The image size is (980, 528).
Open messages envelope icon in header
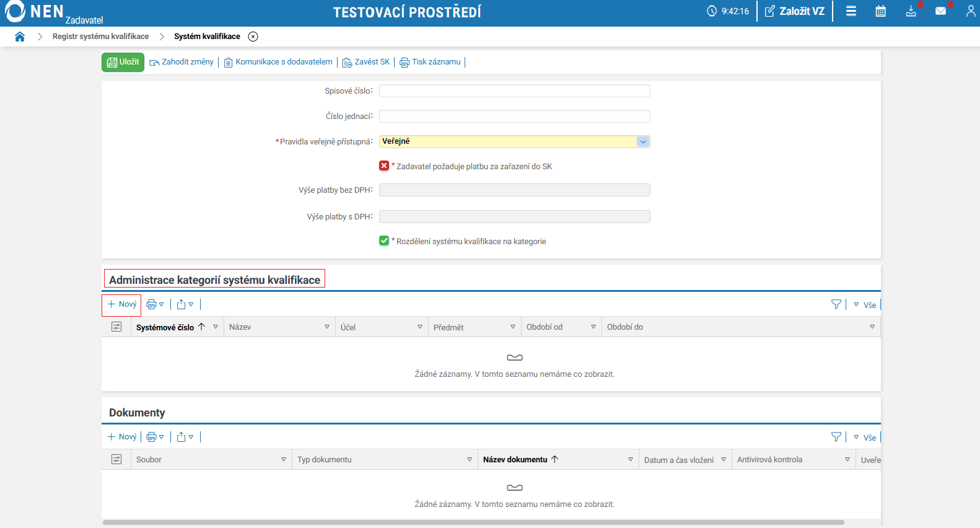pos(940,11)
